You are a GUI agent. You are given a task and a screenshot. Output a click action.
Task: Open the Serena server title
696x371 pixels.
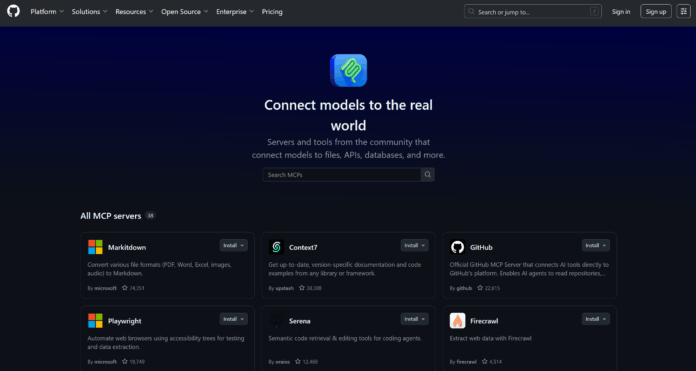pyautogui.click(x=300, y=321)
